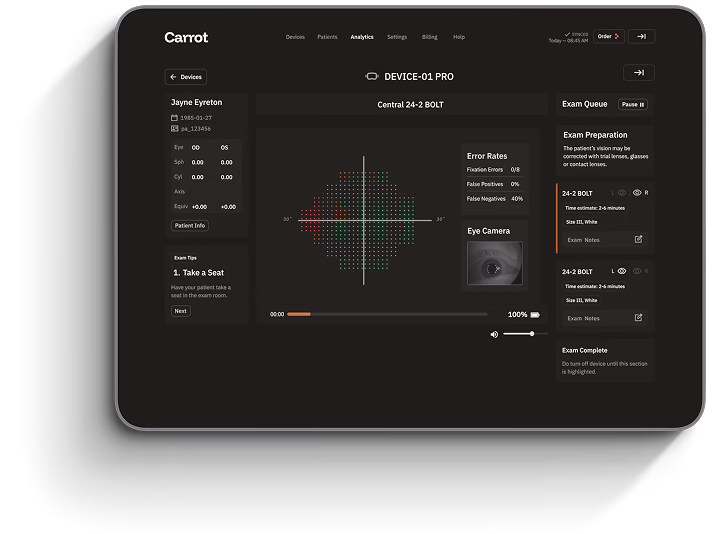This screenshot has height=534, width=712.
Task: Click the Jayne Eyreton patient name
Action: [x=197, y=102]
